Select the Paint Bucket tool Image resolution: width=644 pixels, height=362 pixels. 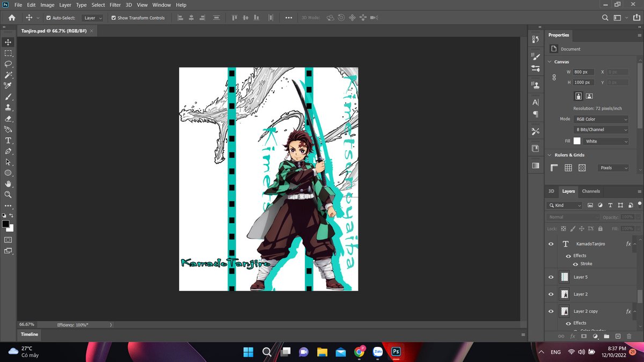(x=8, y=130)
